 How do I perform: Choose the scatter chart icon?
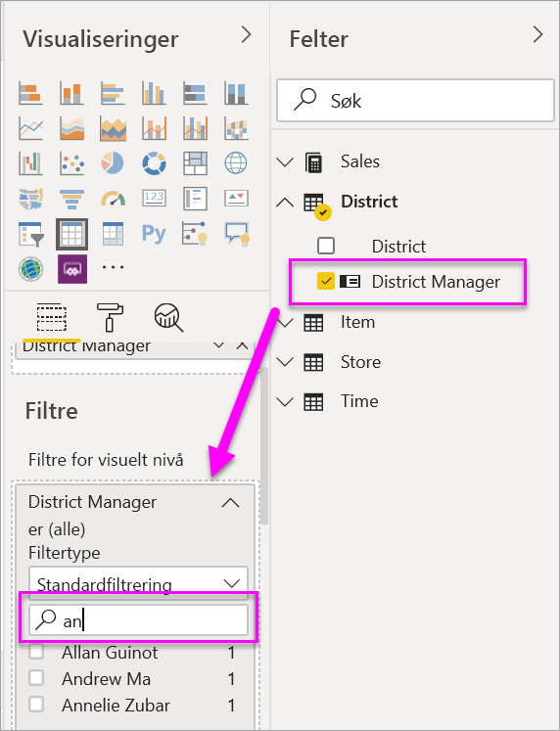pos(71,163)
